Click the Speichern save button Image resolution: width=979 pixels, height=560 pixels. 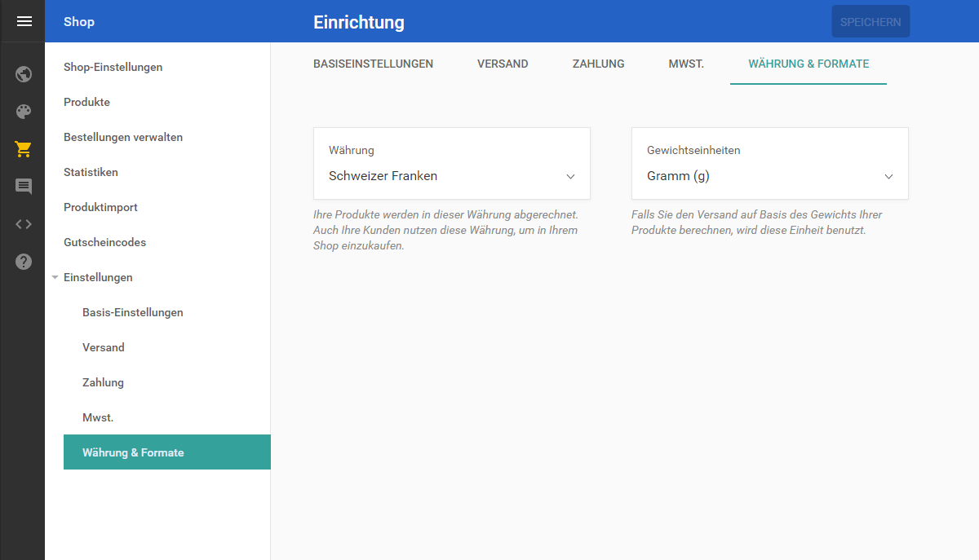[870, 22]
